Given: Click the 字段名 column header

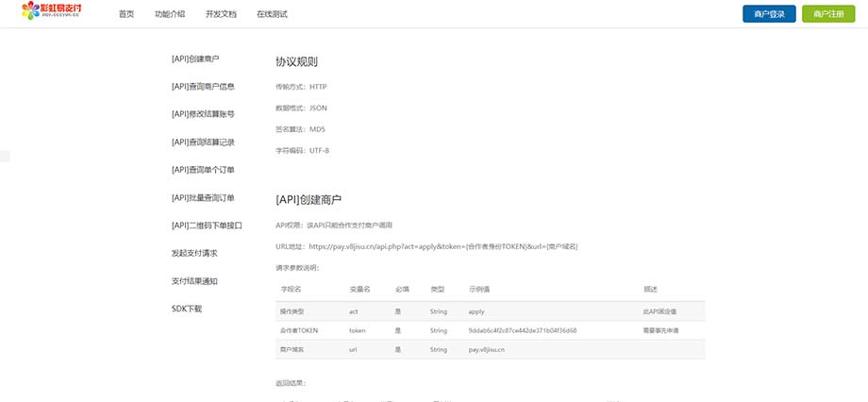Looking at the screenshot, I should 291,290.
